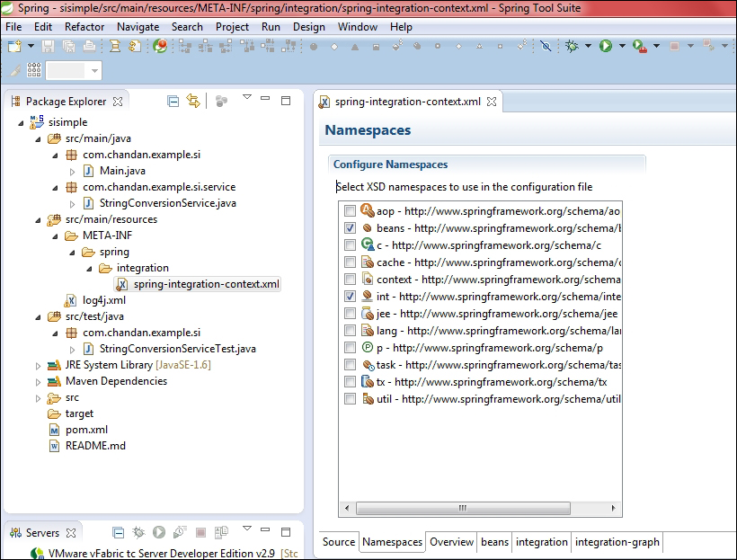Switch to the Source tab of the editor
Screen dimensions: 737x560
click(339, 542)
